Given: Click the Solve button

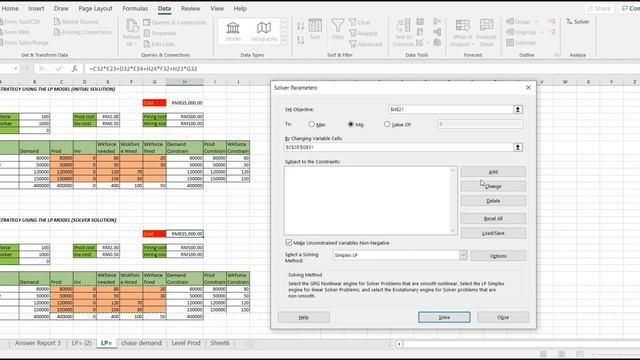Looking at the screenshot, I should point(444,317).
